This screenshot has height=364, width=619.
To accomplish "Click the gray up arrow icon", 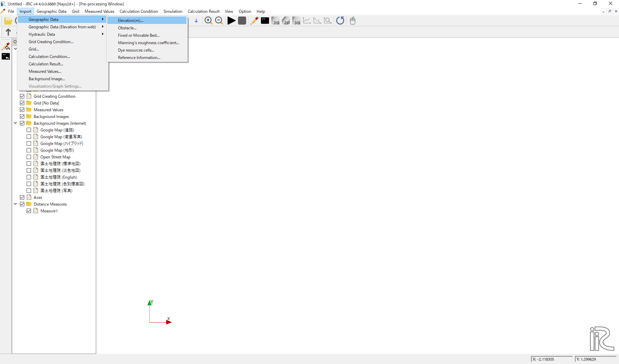I will click(8, 32).
